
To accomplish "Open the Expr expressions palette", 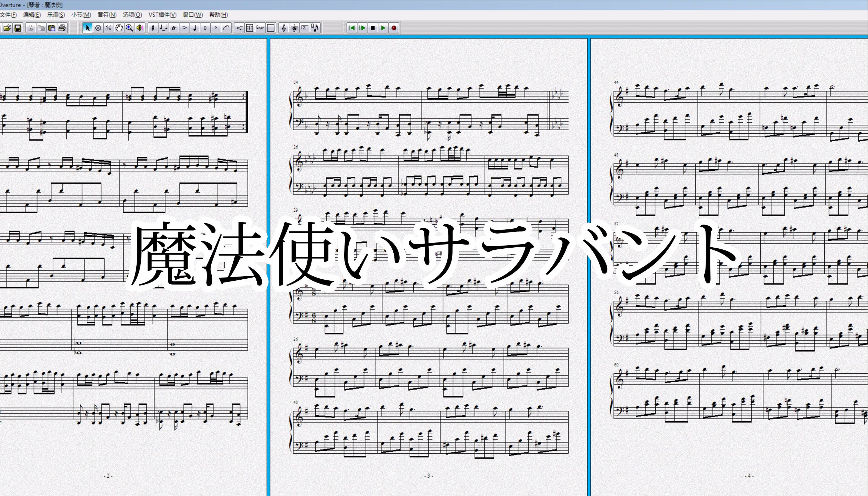I will pyautogui.click(x=260, y=28).
